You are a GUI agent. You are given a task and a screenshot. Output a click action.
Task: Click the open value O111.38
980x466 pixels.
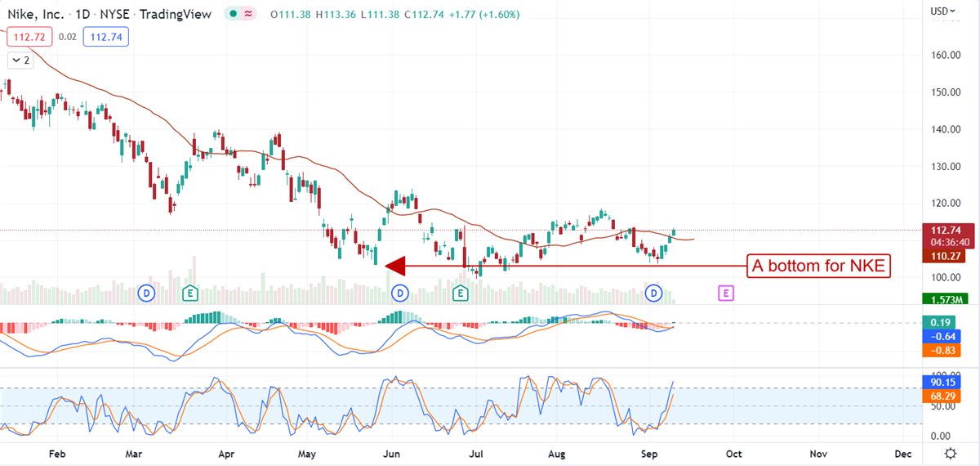[x=291, y=14]
